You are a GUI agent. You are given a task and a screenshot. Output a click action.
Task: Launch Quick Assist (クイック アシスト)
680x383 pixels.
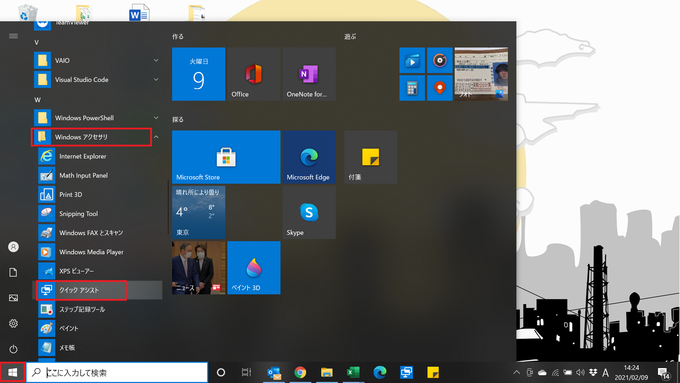point(98,290)
